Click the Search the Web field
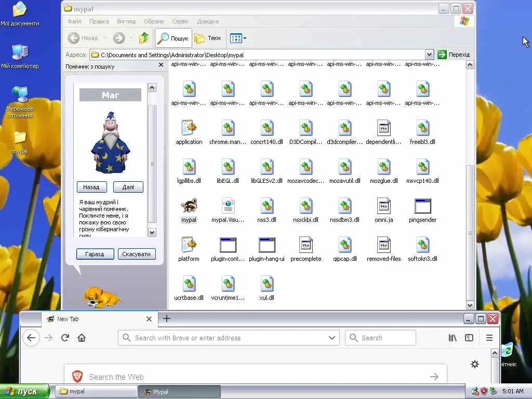The image size is (532, 399). click(256, 377)
